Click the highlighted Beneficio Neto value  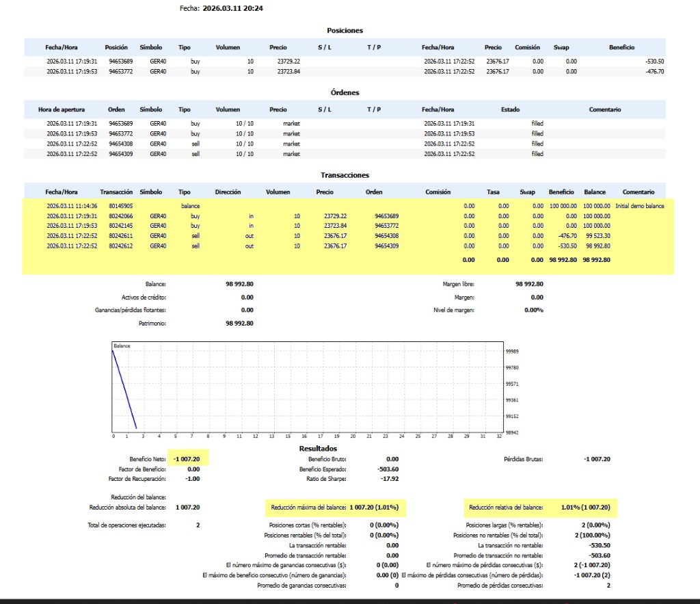tap(187, 459)
